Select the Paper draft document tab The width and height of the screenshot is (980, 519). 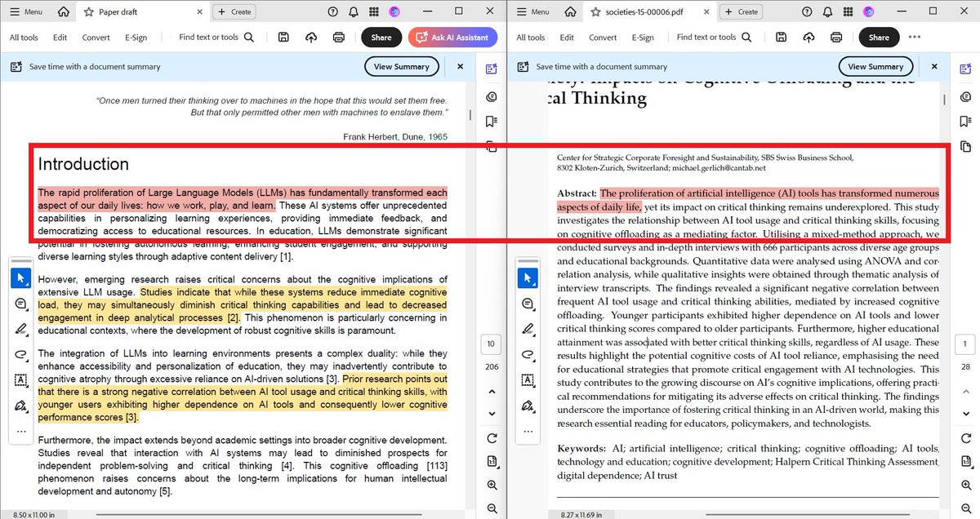141,11
